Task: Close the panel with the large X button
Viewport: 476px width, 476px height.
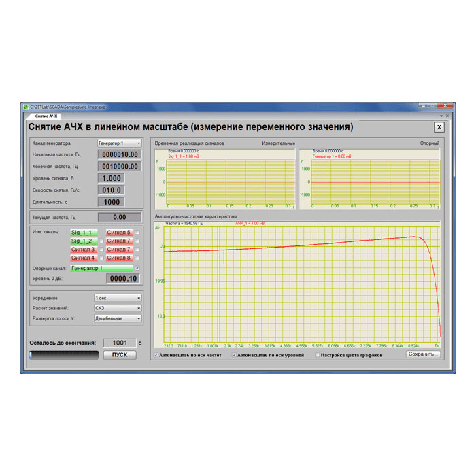Action: click(x=439, y=127)
